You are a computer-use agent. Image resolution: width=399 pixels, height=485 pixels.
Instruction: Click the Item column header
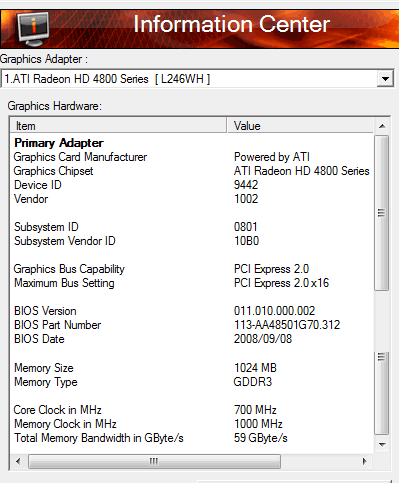(x=118, y=126)
